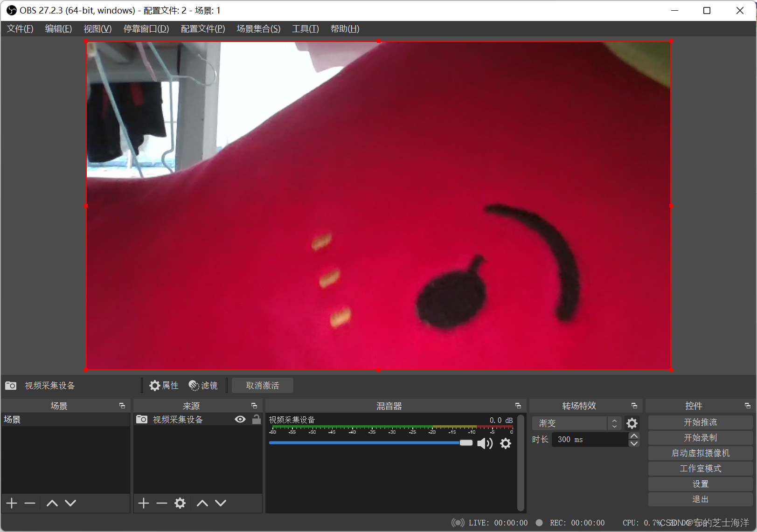The image size is (757, 532).
Task: Open mixer audio settings gear icon
Action: click(506, 443)
